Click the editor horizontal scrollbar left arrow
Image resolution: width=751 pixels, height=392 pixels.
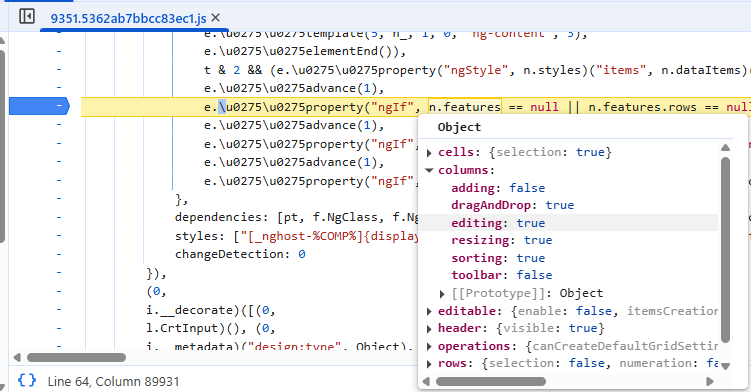pyautogui.click(x=17, y=357)
